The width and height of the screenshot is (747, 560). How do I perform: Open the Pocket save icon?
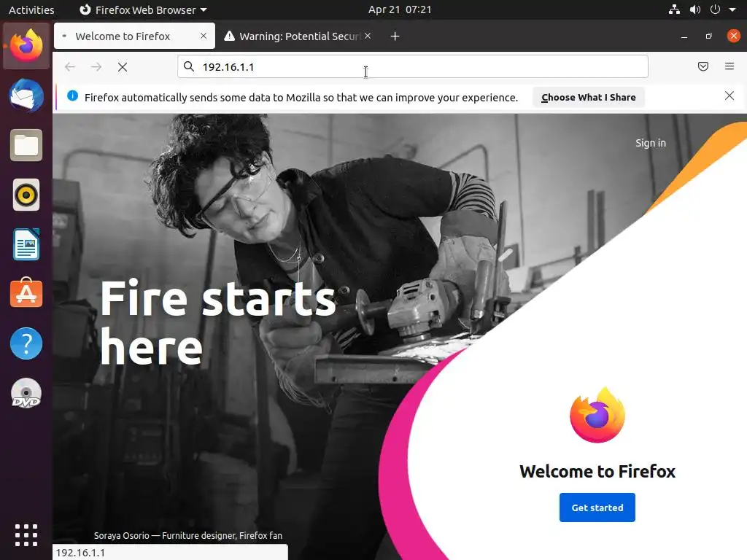point(703,66)
